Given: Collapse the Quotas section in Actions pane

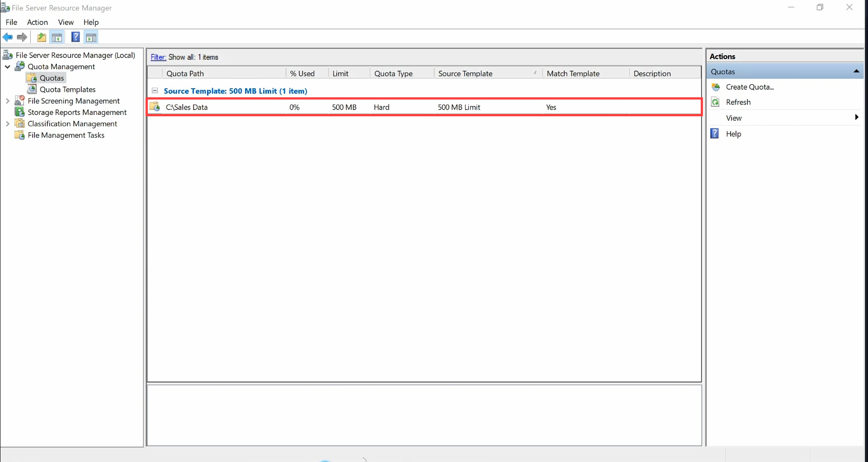Looking at the screenshot, I should tap(856, 71).
